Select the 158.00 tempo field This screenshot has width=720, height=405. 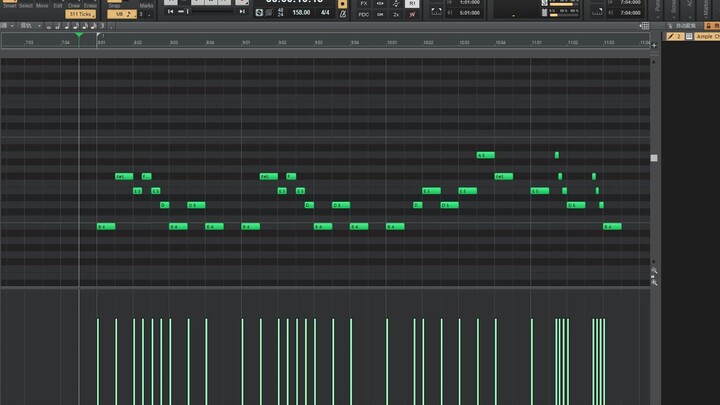pos(301,12)
